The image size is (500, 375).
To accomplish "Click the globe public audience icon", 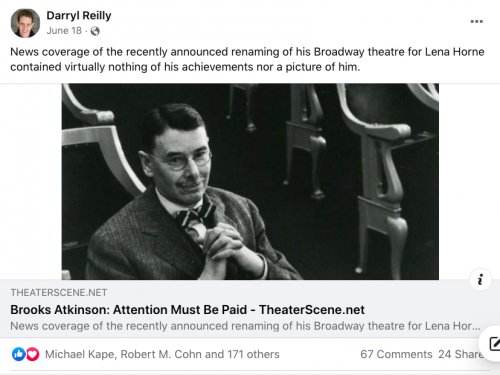I will click(95, 31).
